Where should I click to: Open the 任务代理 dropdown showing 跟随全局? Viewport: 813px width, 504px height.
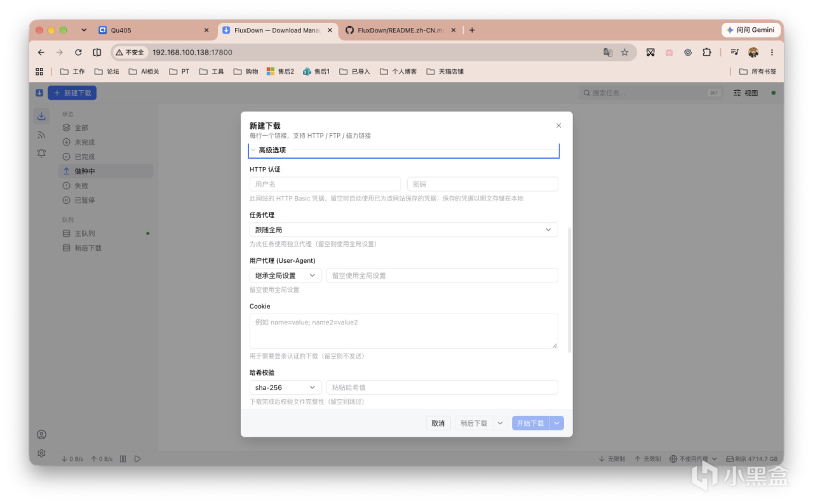click(x=403, y=230)
